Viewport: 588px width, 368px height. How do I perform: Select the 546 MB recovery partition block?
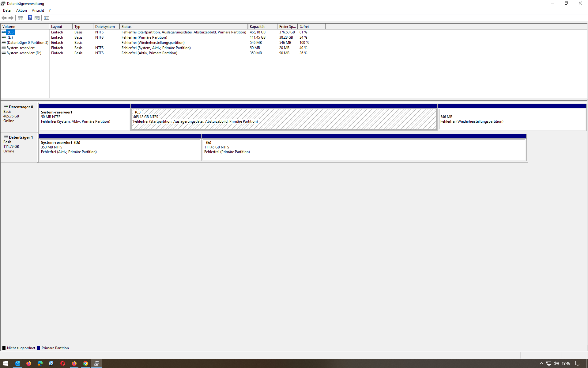[x=512, y=119]
